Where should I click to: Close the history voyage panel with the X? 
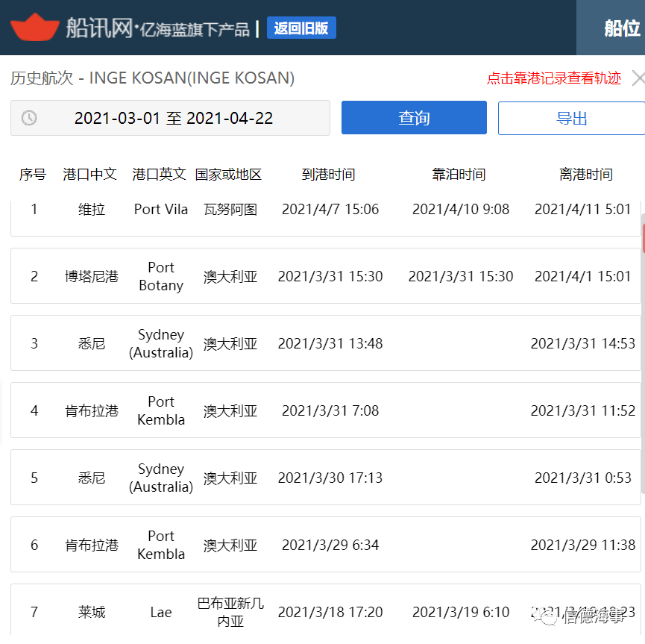[x=638, y=78]
